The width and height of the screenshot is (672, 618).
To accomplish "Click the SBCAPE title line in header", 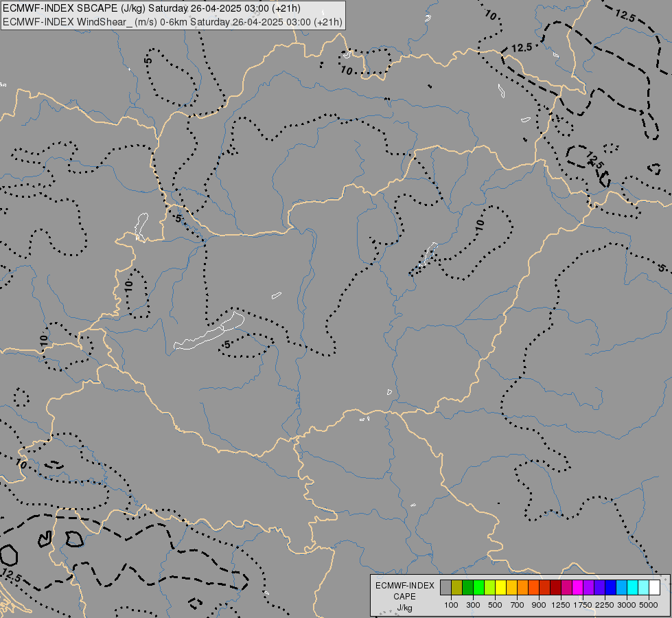I will pos(151,8).
